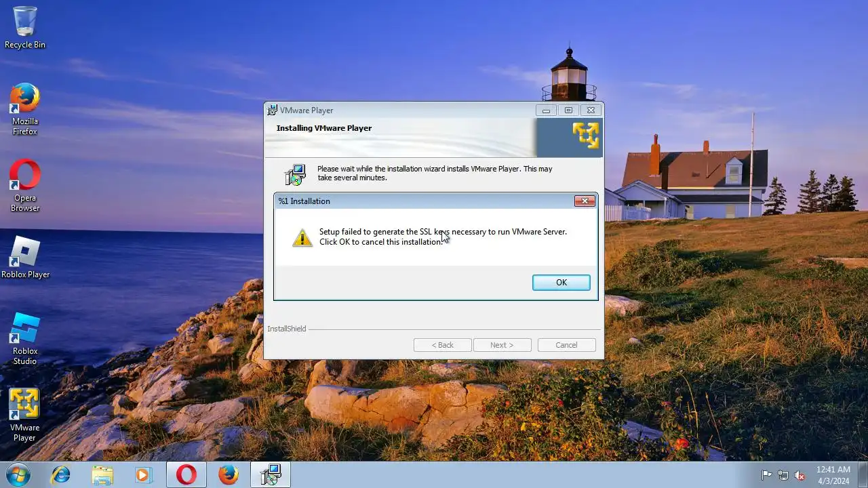Click the network tray icon
This screenshot has height=488, width=868.
(783, 475)
